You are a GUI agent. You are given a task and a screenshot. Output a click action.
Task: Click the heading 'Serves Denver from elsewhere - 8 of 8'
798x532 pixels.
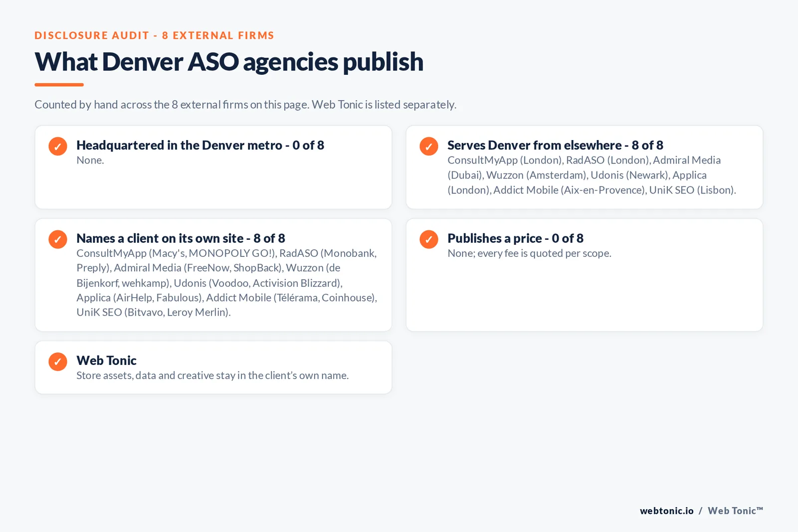coord(555,145)
